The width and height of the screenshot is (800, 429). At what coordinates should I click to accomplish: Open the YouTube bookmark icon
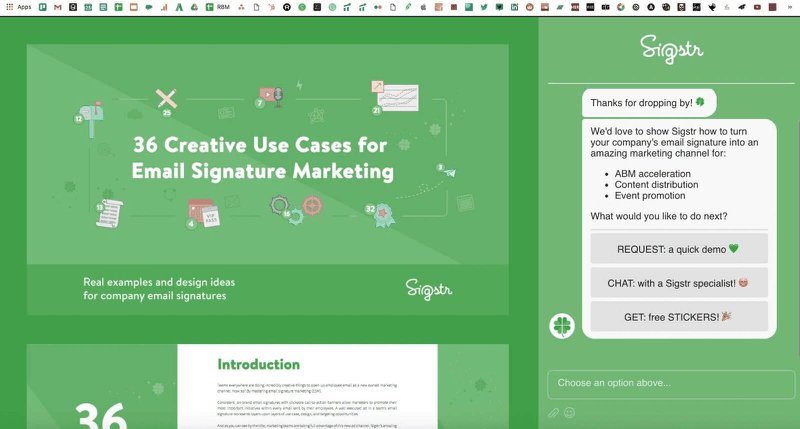757,7
